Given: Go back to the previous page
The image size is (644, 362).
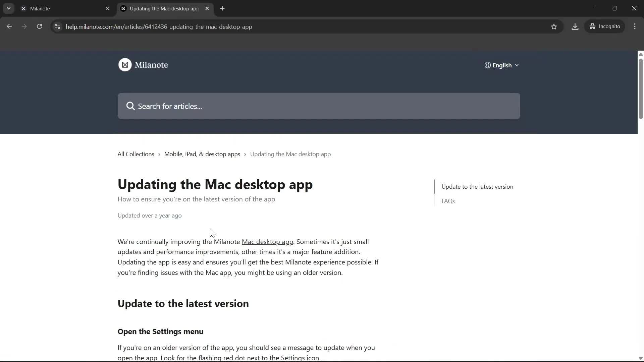Looking at the screenshot, I should [x=9, y=26].
